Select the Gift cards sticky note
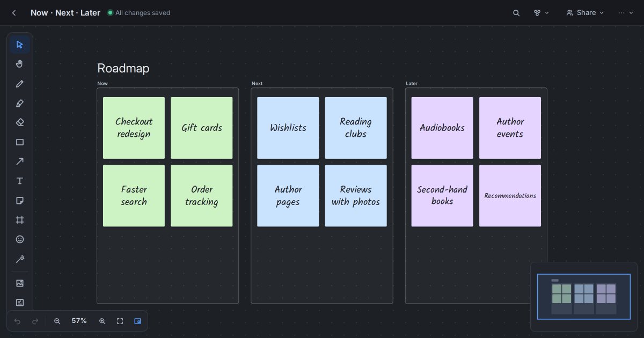The image size is (644, 338). (x=202, y=128)
